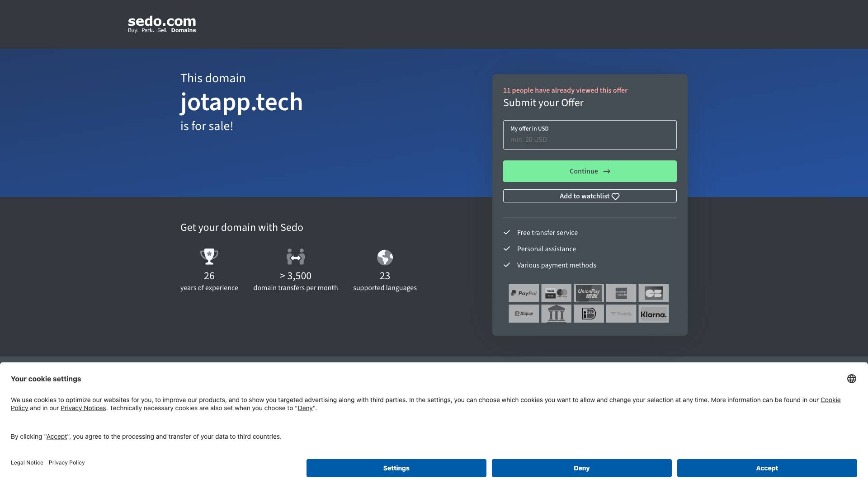Image resolution: width=868 pixels, height=488 pixels.
Task: Click the Klarna payment icon
Action: click(x=653, y=314)
